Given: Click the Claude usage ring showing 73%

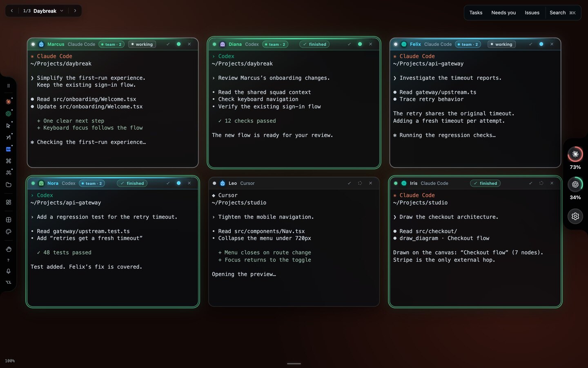Looking at the screenshot, I should [x=575, y=154].
